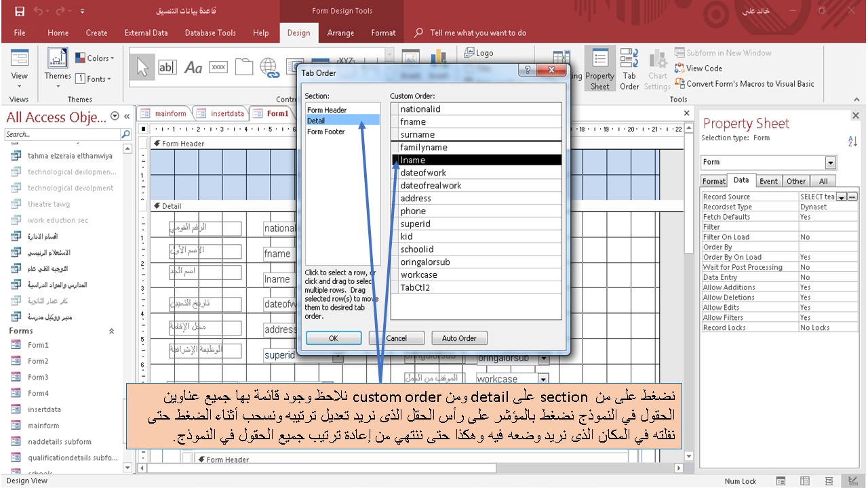
Task: Click the Logo icon in the ribbon
Action: [479, 52]
